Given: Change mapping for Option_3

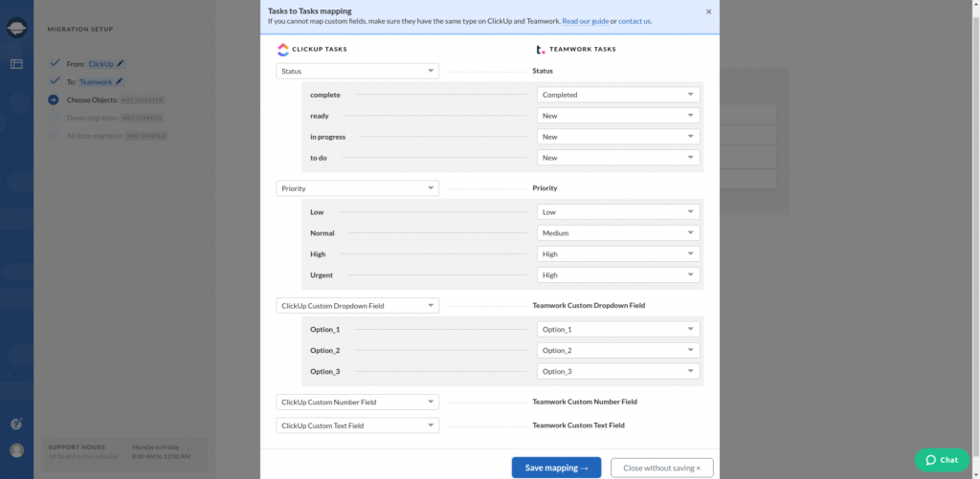Looking at the screenshot, I should pos(618,372).
